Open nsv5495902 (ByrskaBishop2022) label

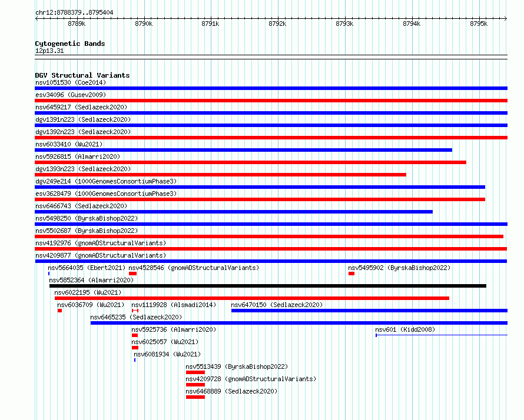click(x=399, y=268)
